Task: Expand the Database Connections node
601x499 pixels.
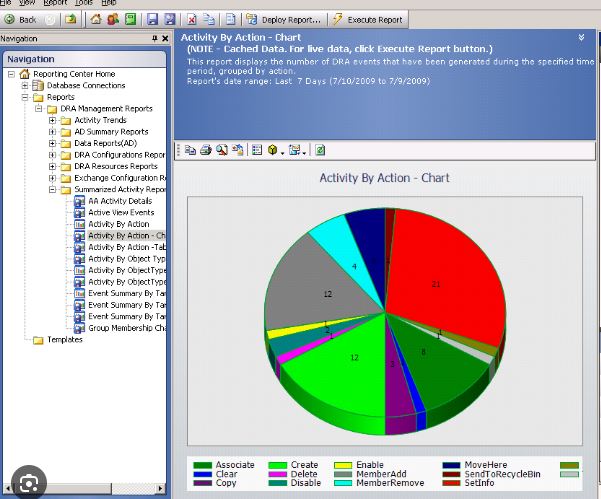Action: [25, 85]
